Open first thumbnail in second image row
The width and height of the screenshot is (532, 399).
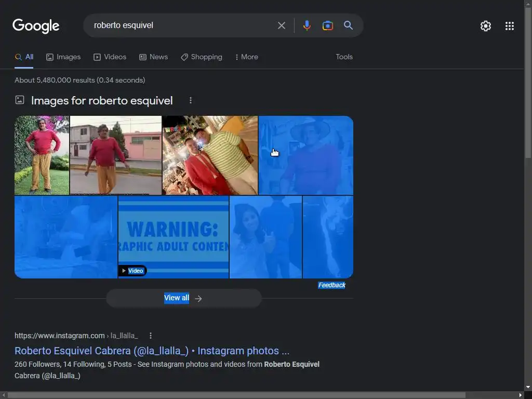(x=66, y=237)
